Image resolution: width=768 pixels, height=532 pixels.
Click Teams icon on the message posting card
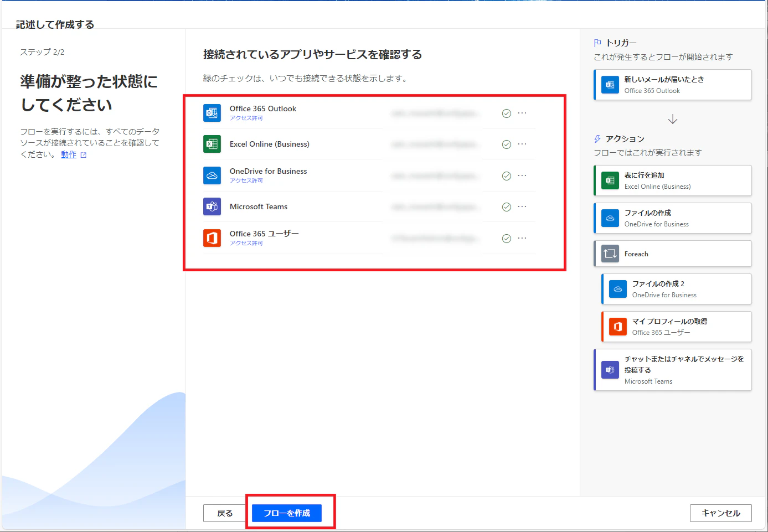(610, 370)
